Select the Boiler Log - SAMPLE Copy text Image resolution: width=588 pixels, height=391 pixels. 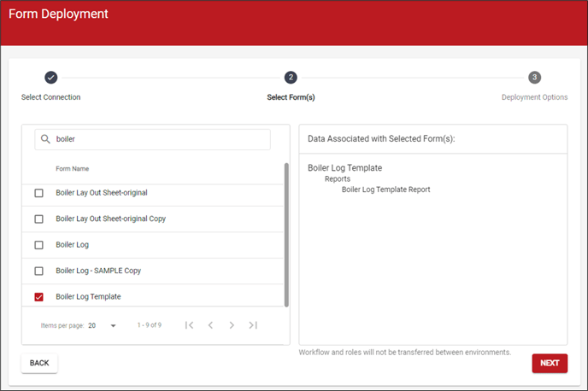(98, 271)
